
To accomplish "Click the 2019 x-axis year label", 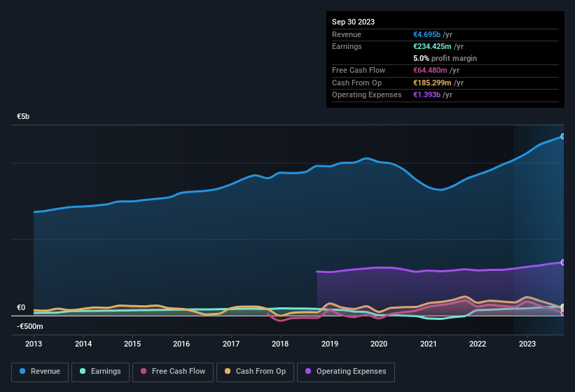I will (x=329, y=344).
